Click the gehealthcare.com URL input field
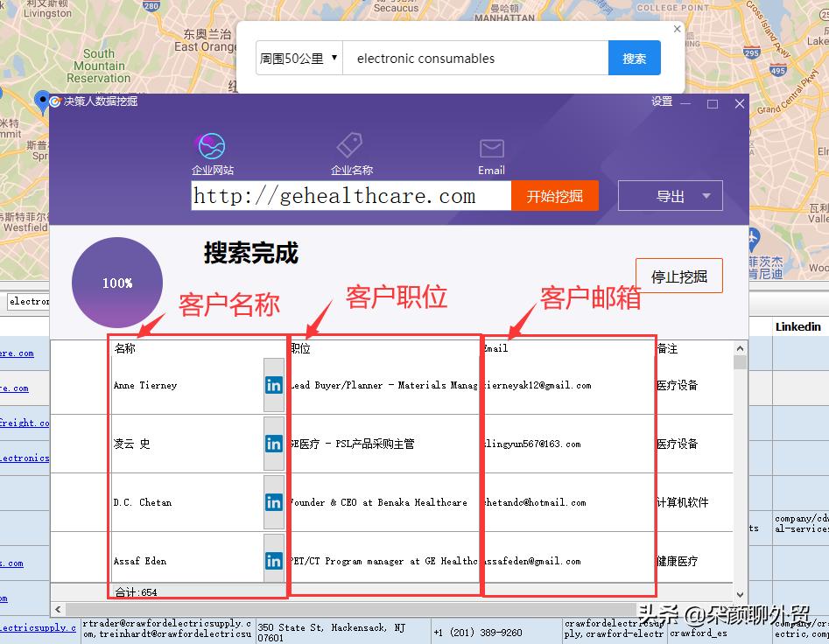The height and width of the screenshot is (644, 829). (350, 195)
